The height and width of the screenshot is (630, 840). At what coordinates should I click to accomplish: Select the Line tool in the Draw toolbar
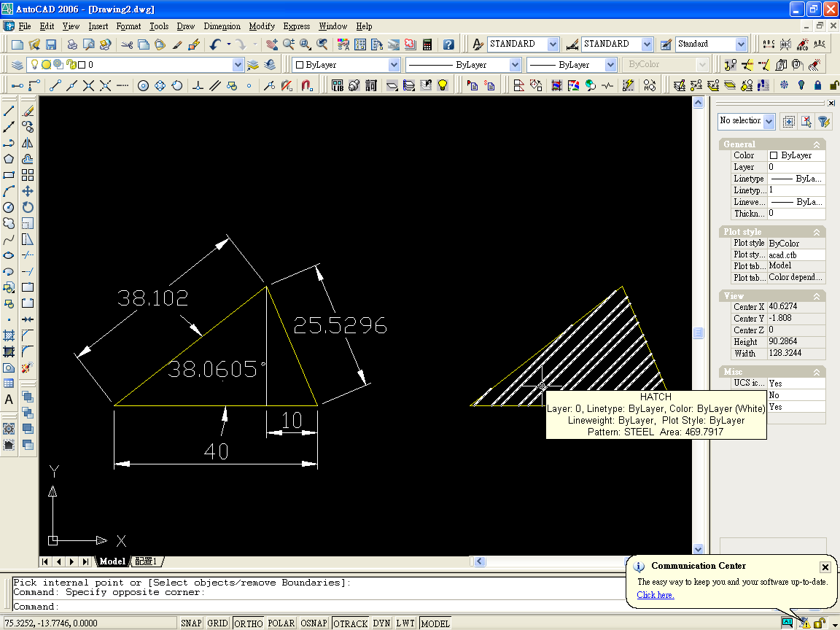point(9,111)
